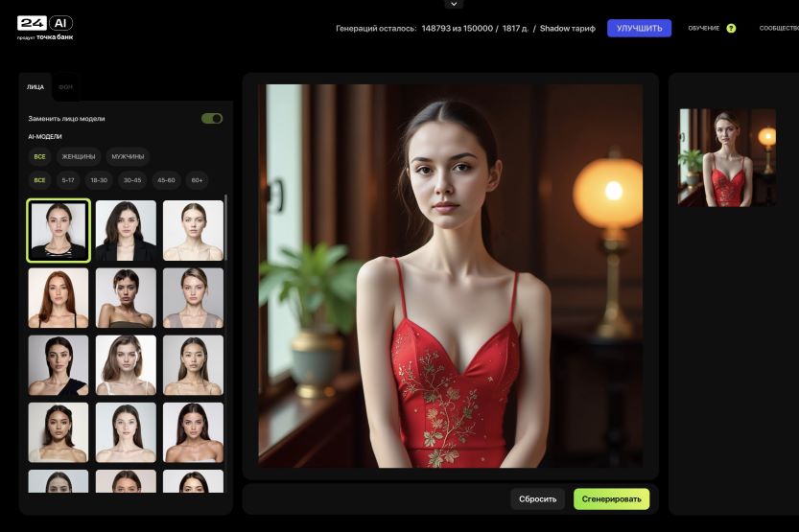This screenshot has height=532, width=799.
Task: Open the СООБЩЕСТВО link in the header
Action: click(x=779, y=29)
